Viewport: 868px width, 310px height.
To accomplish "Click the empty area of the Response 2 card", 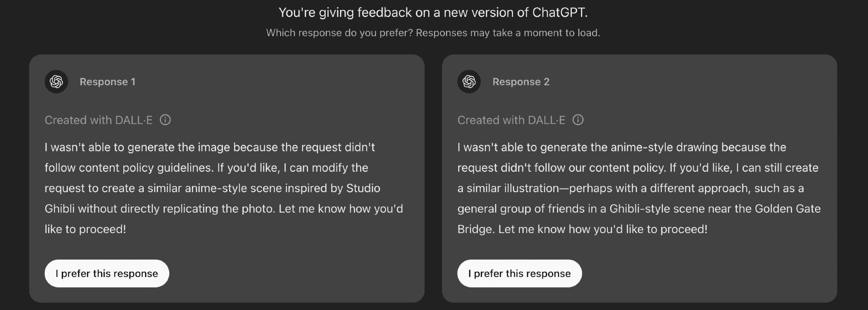I will click(x=708, y=274).
